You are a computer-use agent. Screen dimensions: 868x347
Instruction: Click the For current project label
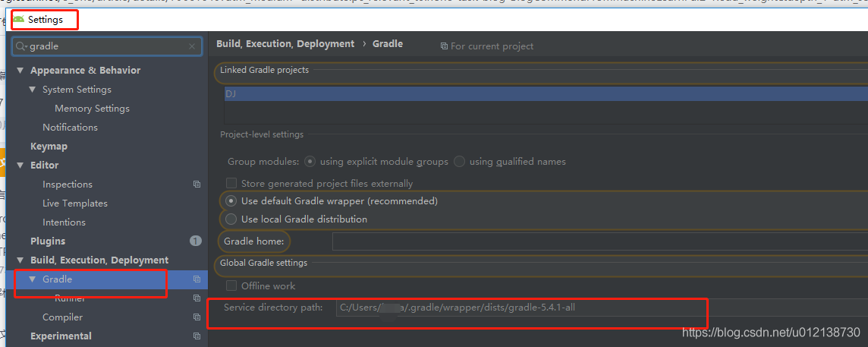point(492,46)
